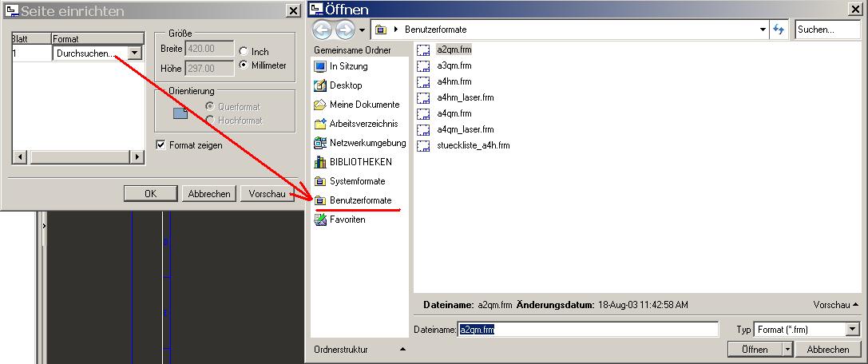868x364 pixels.
Task: Click the Format column header
Action: tap(98, 39)
